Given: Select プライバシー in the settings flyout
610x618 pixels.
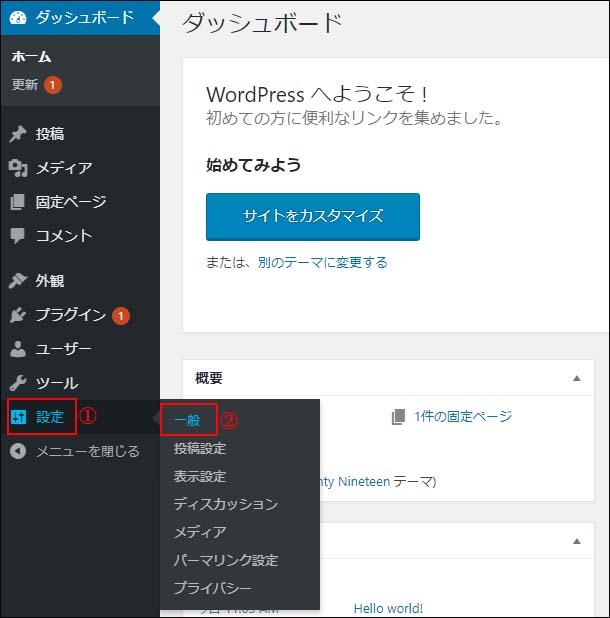Looking at the screenshot, I should point(213,588).
